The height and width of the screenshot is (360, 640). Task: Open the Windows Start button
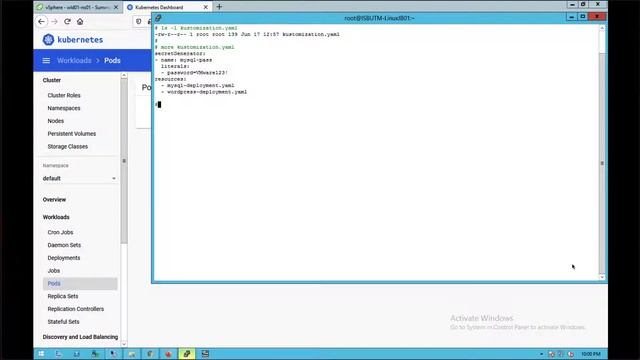(x=41, y=354)
